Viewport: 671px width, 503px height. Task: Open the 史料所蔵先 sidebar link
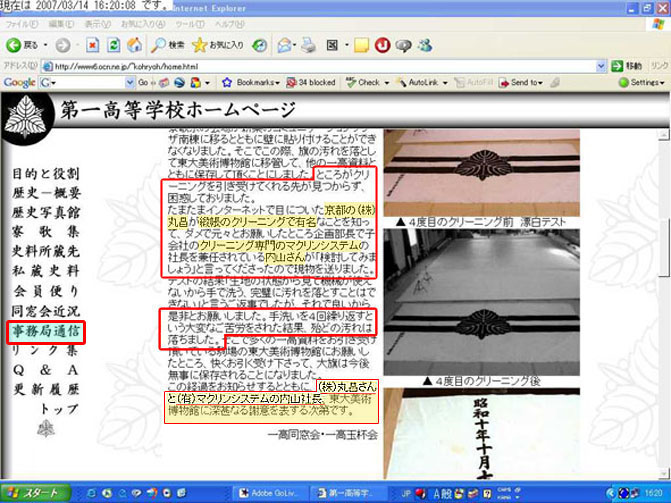click(46, 251)
